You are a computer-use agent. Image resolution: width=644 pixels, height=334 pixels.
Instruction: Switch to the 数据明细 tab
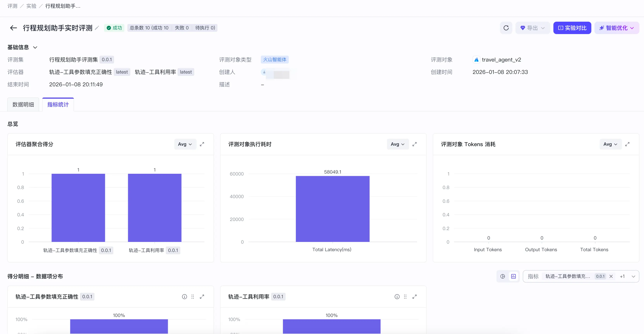(23, 104)
